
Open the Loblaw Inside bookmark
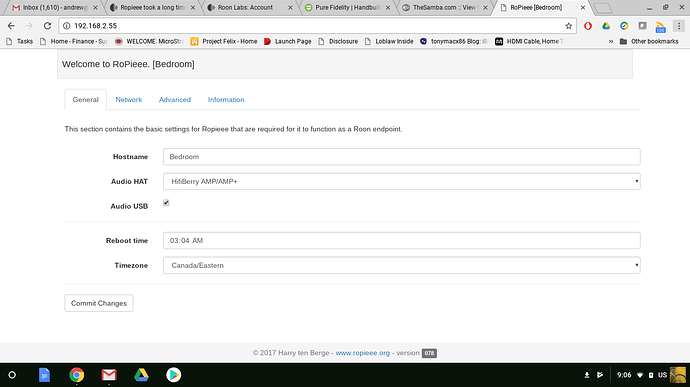click(389, 41)
